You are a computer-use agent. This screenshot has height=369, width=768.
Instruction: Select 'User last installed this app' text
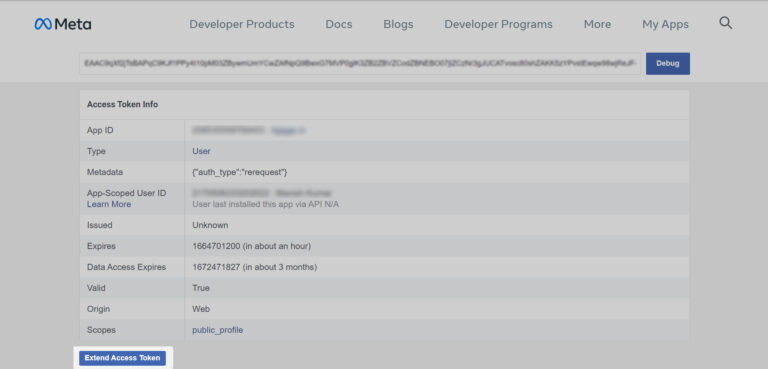[265, 204]
